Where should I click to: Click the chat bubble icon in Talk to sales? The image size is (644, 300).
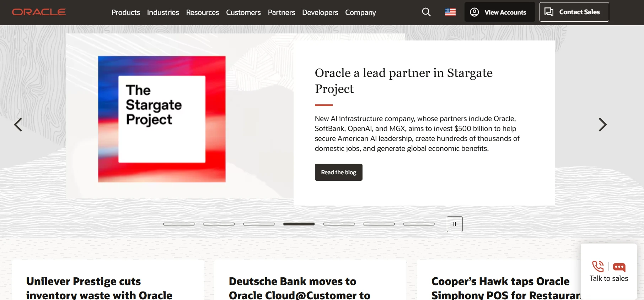[619, 267]
